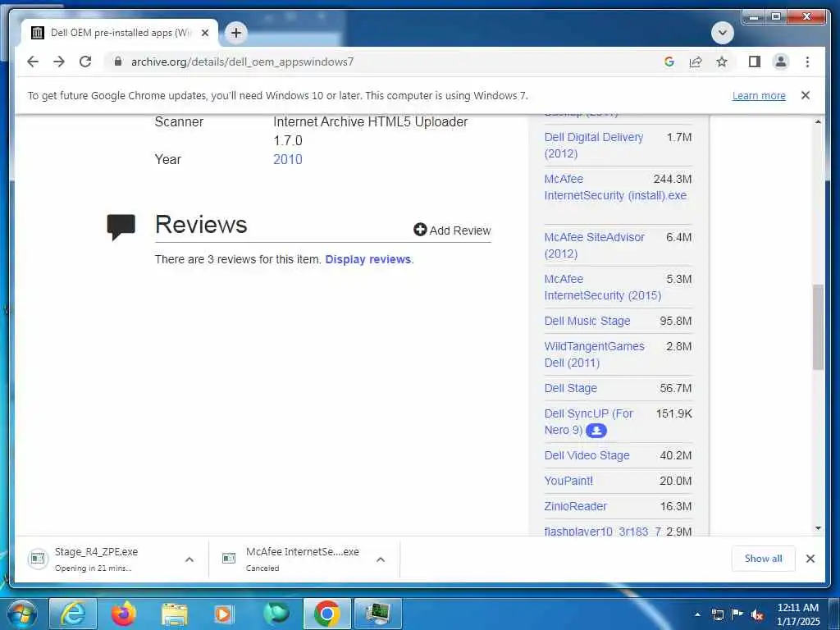Click the scrollbar down arrow
This screenshot has height=630, width=840.
point(818,528)
